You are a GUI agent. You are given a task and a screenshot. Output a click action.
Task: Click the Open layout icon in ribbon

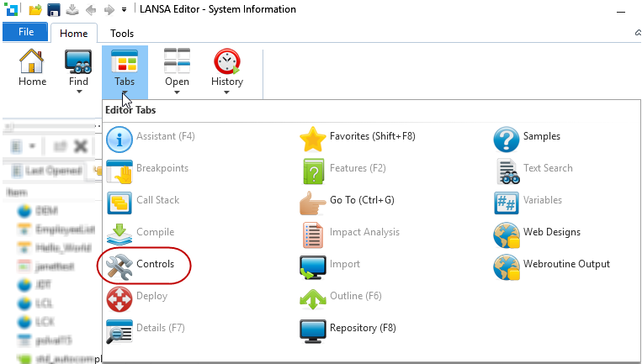click(177, 61)
